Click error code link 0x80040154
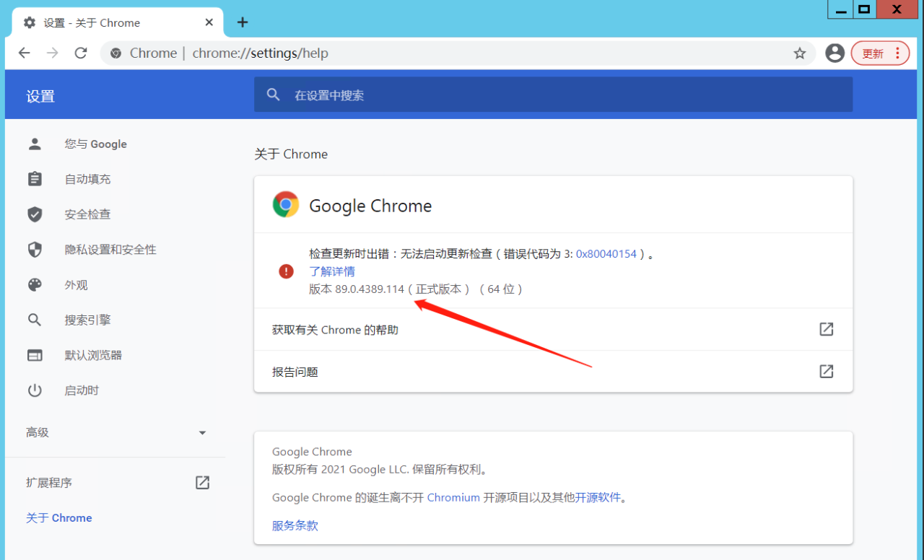The image size is (924, 560). point(606,254)
